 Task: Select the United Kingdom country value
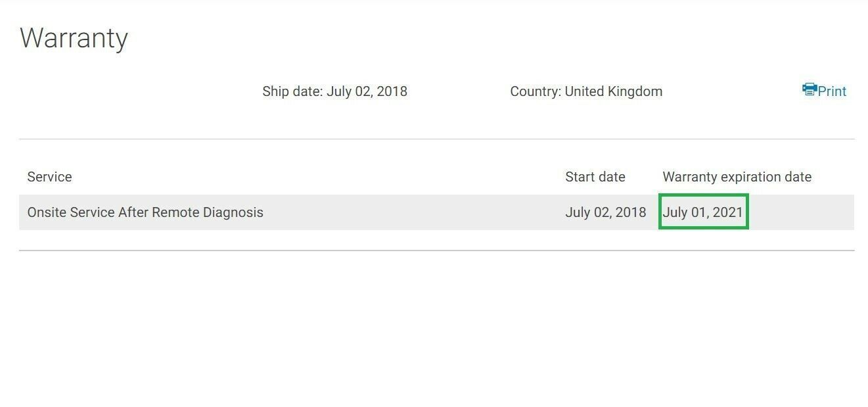(614, 91)
